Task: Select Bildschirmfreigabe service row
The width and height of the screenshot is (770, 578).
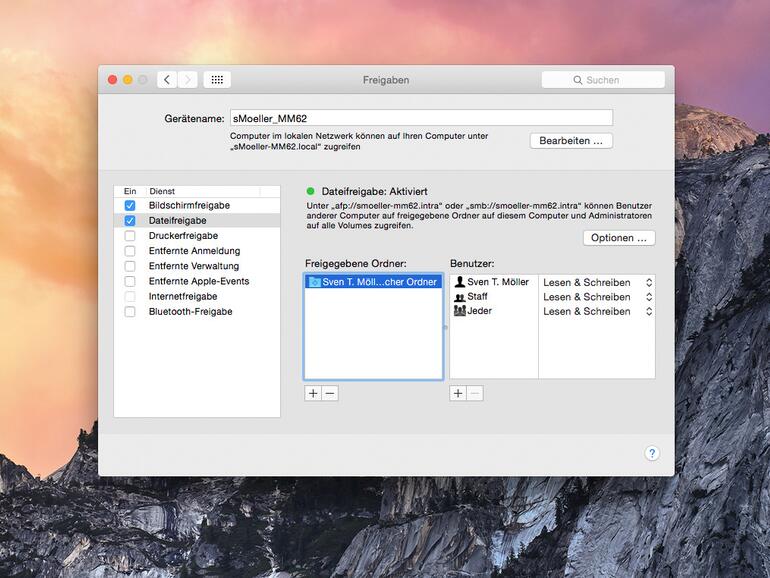Action: coord(197,205)
